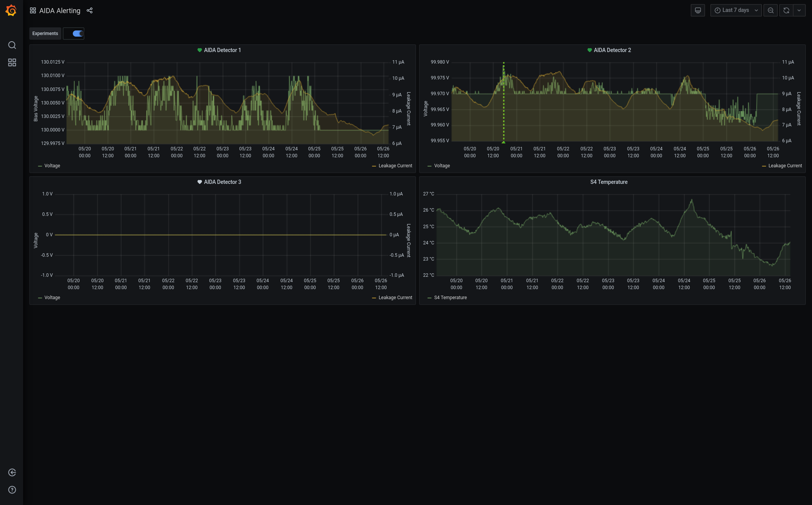812x505 pixels.
Task: Toggle the Experiments switch
Action: [x=78, y=34]
